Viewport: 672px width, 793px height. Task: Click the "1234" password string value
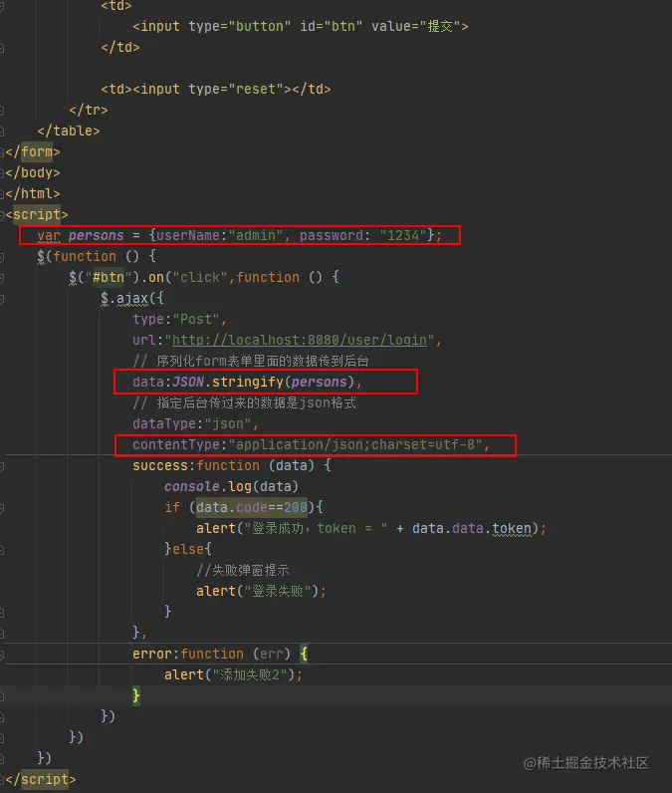pyautogui.click(x=402, y=236)
